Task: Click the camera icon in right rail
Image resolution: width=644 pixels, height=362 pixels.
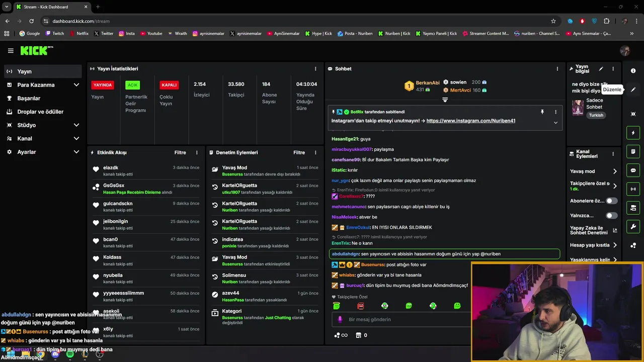Action: click(633, 208)
